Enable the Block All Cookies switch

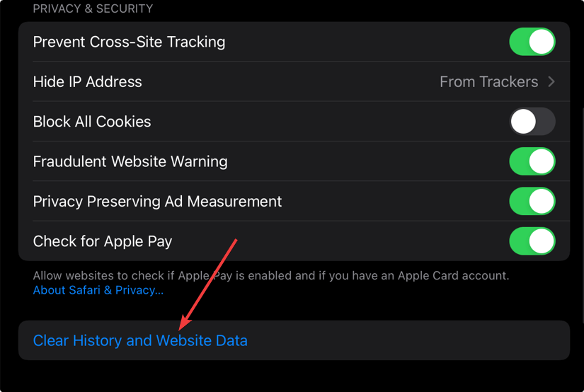532,122
